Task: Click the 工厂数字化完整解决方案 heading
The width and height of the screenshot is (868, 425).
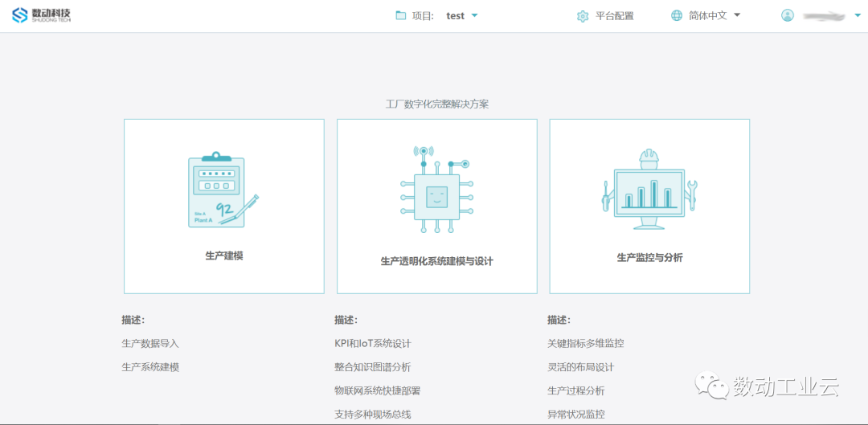Action: pyautogui.click(x=436, y=104)
